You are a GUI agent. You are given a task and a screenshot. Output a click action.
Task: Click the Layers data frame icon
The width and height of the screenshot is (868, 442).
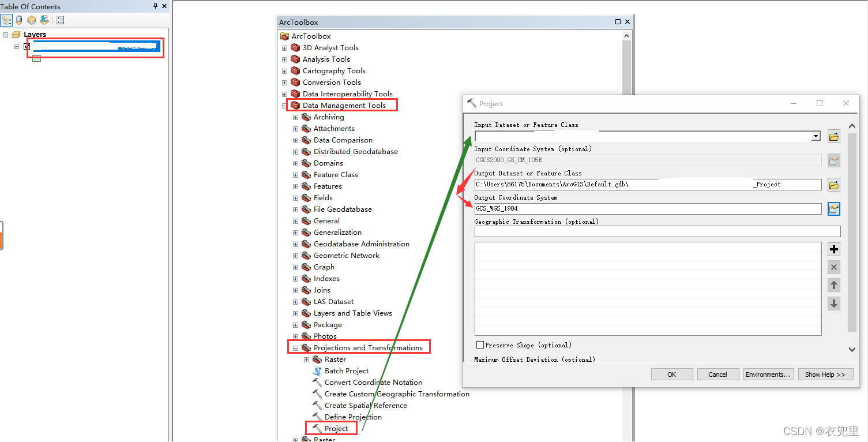point(16,35)
